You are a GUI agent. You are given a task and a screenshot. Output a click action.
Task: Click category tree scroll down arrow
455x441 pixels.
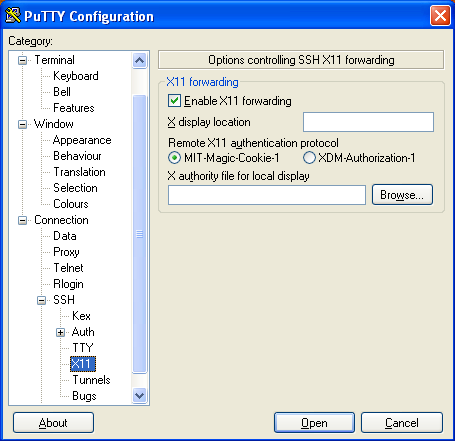coord(139,396)
